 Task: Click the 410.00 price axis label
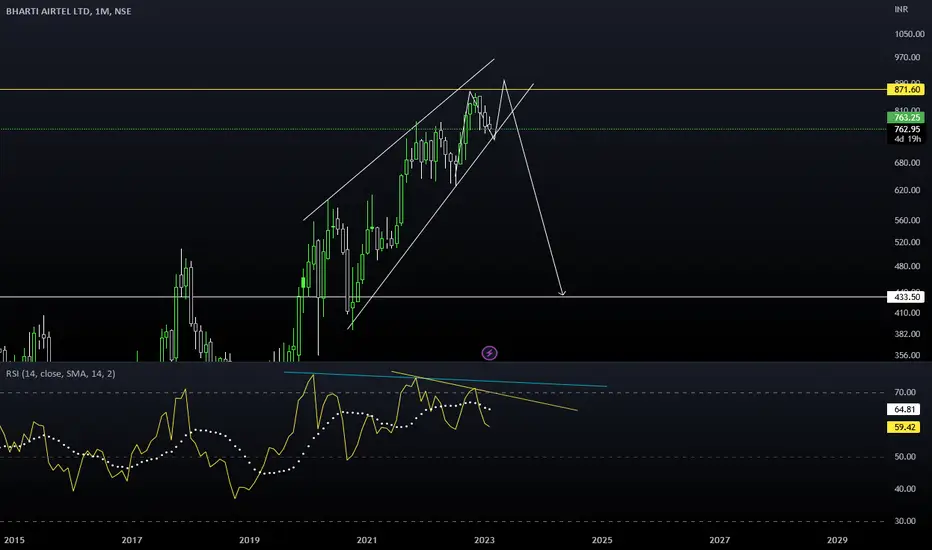pos(907,312)
